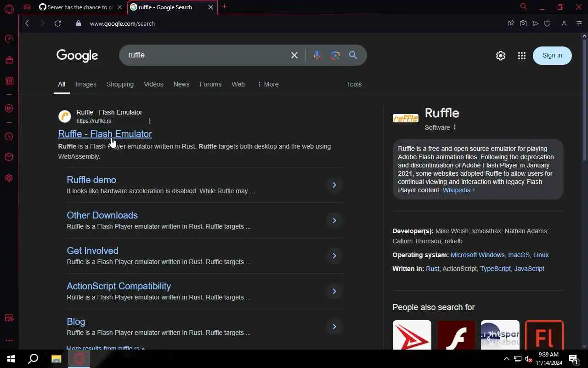Click the lock site-info icon
This screenshot has width=588, height=368.
pyautogui.click(x=78, y=23)
